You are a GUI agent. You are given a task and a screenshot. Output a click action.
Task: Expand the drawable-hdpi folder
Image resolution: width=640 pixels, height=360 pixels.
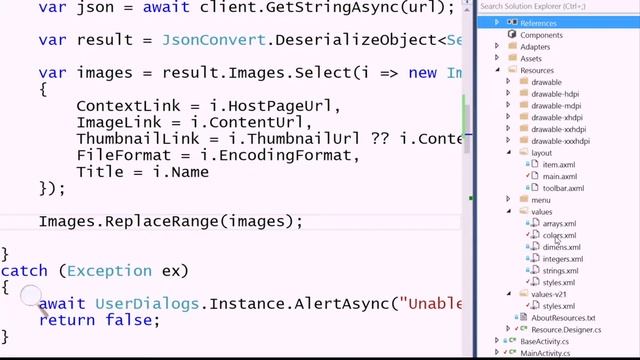[x=508, y=93]
